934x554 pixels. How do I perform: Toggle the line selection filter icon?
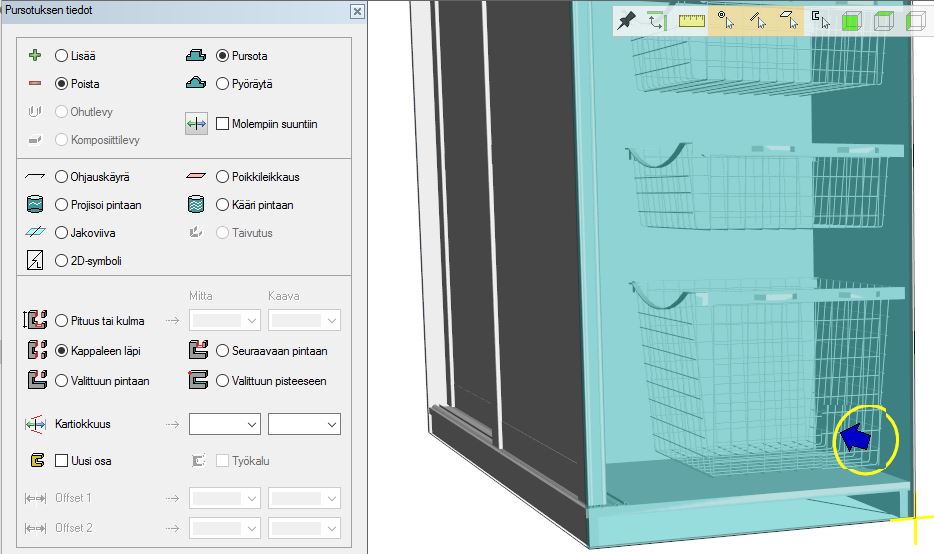[758, 21]
